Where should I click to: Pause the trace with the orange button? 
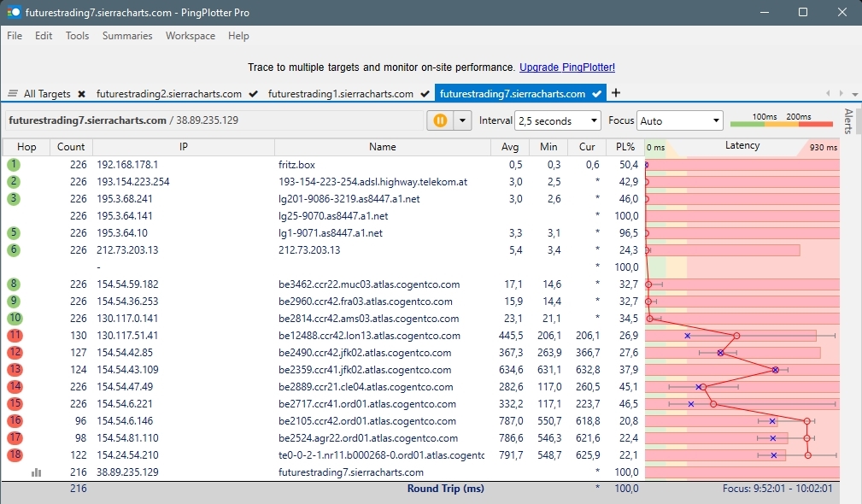pyautogui.click(x=440, y=120)
